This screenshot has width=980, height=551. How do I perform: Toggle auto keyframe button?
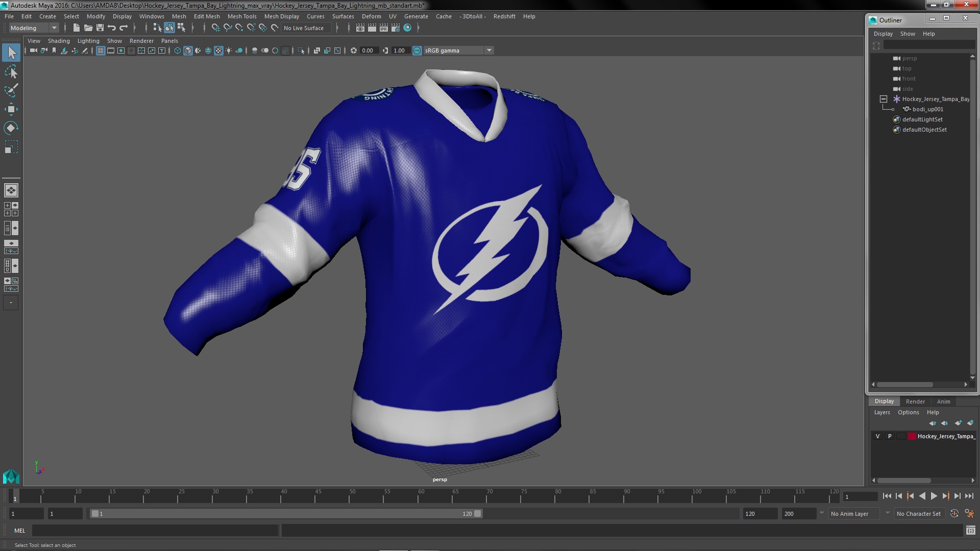coord(954,514)
